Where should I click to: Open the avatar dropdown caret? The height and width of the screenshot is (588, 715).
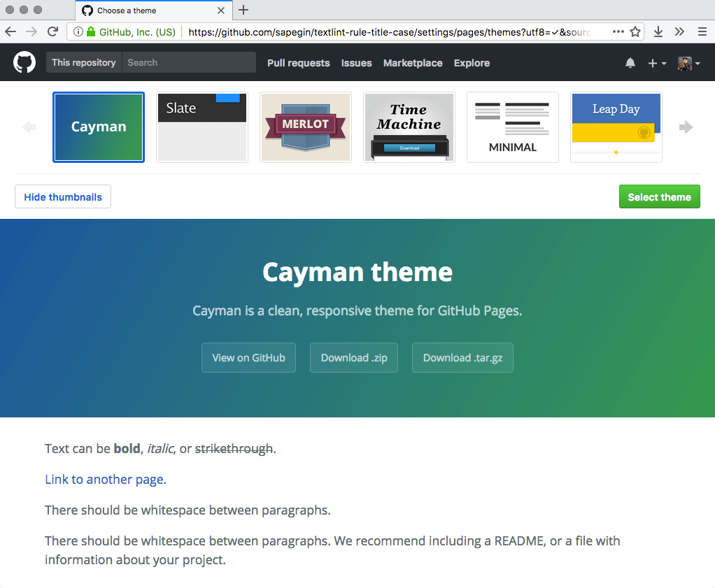[x=696, y=63]
